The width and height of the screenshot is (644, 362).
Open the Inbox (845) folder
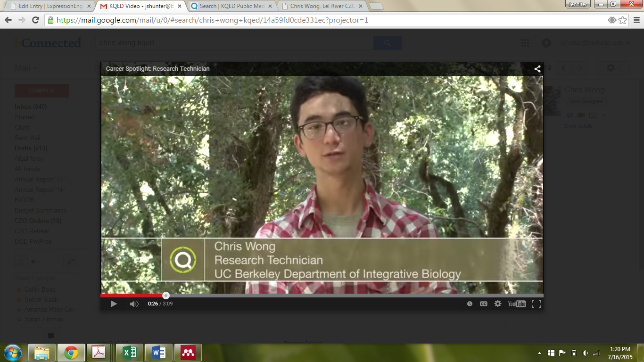point(31,107)
